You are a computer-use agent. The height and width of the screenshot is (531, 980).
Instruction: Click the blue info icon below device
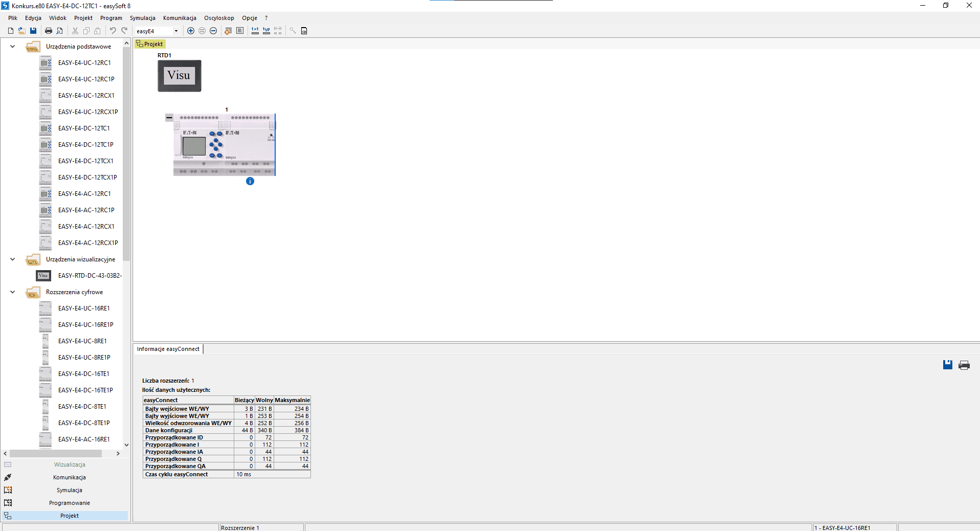tap(250, 181)
